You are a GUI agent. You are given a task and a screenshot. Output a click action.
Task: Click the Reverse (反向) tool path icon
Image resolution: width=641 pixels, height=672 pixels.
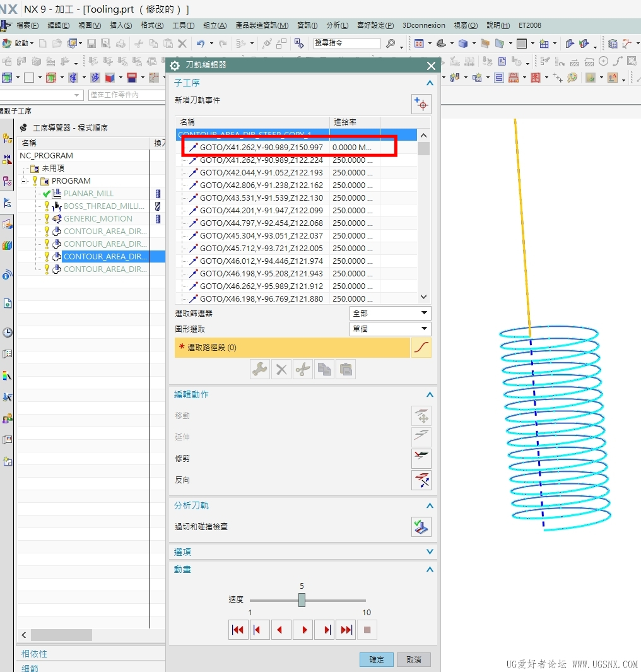coord(421,480)
